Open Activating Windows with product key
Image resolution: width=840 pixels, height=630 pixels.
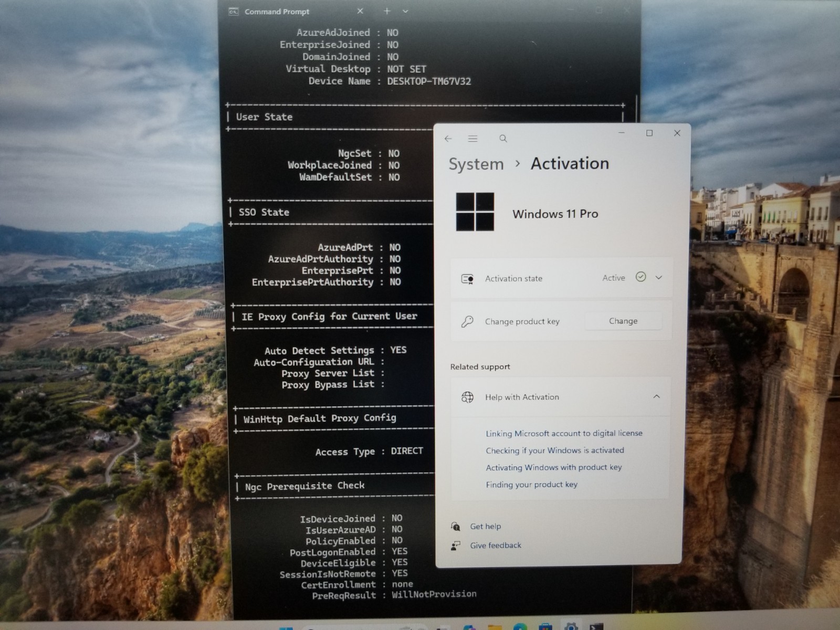pos(554,467)
